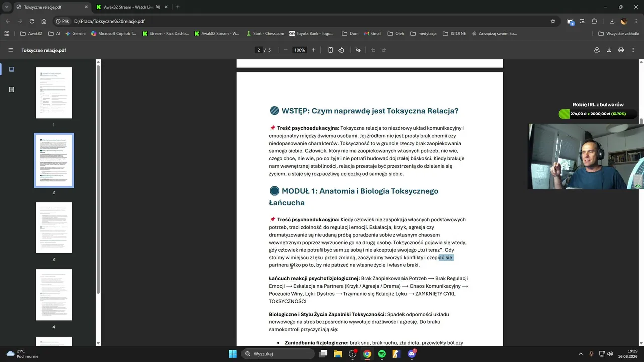
Task: Click the redo annotation arrow
Action: [384, 50]
